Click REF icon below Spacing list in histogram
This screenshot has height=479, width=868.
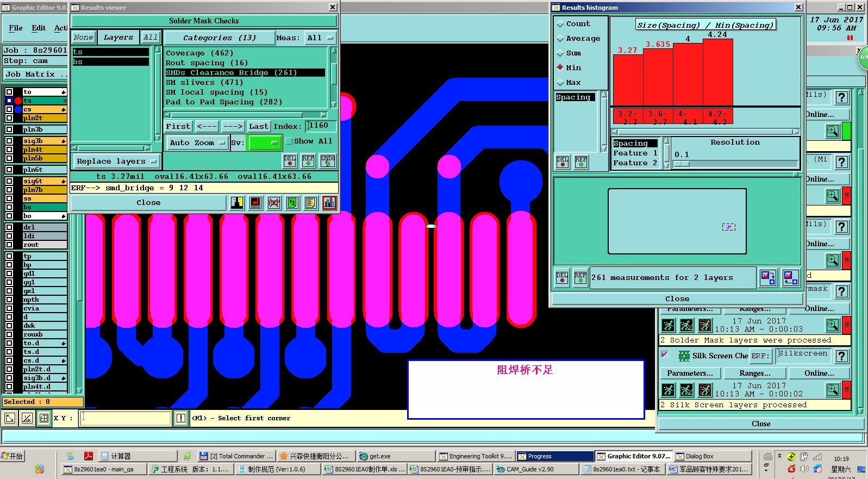pyautogui.click(x=581, y=162)
